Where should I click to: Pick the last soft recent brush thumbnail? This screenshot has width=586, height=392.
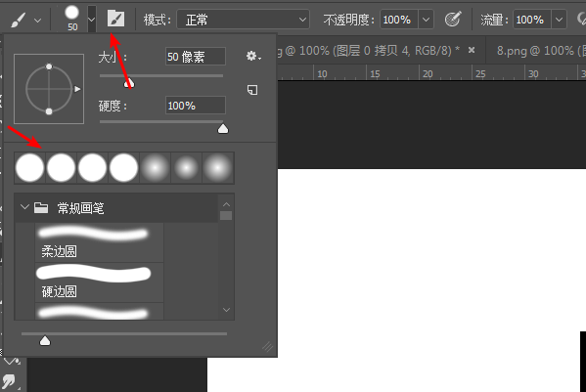click(x=218, y=168)
